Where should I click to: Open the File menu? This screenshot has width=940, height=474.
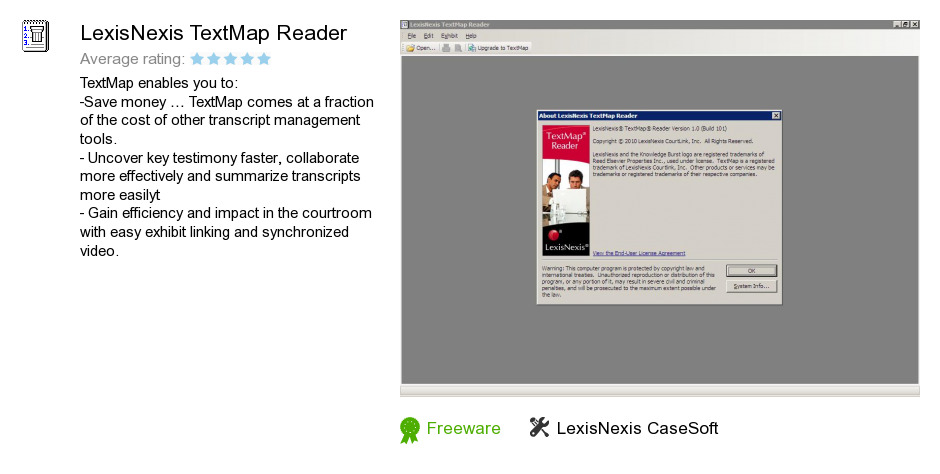point(412,36)
